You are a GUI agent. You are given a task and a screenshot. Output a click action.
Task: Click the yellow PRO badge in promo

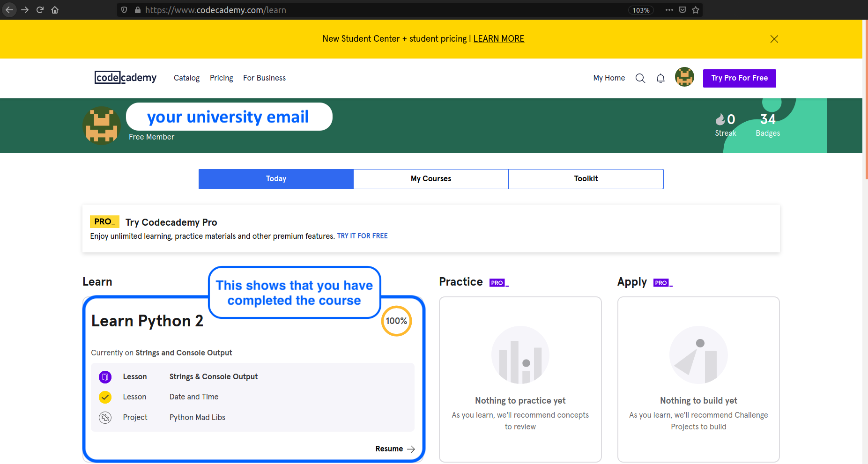pyautogui.click(x=104, y=221)
